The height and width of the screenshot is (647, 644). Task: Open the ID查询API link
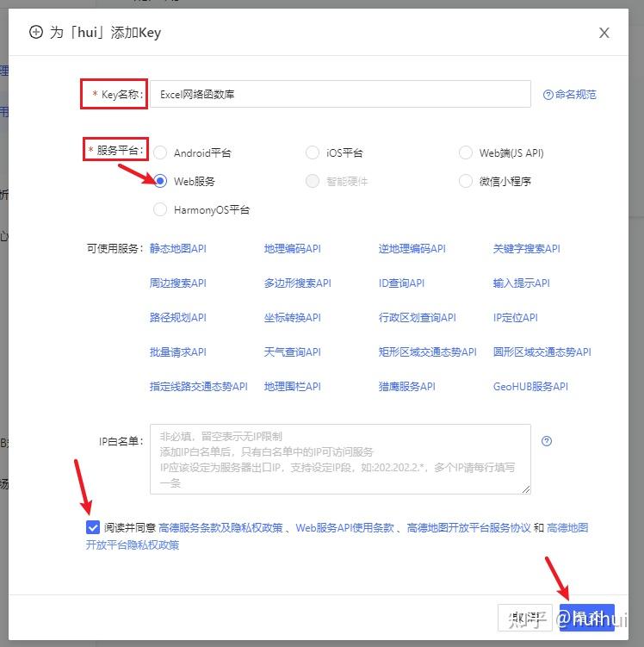click(401, 283)
